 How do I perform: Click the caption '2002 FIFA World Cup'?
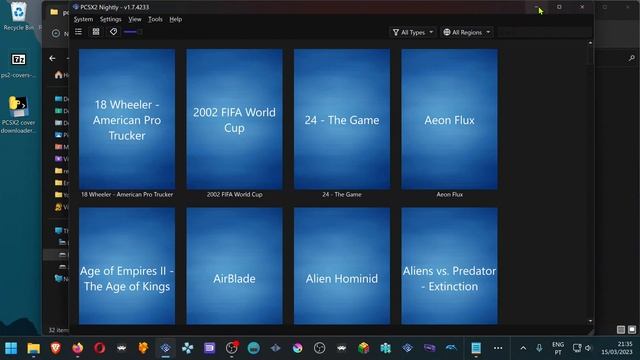234,195
